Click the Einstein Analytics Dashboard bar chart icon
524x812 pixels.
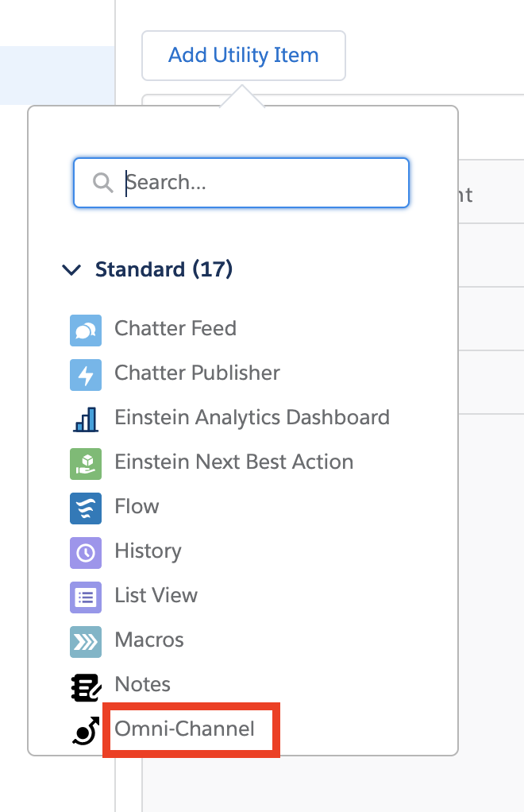point(86,418)
